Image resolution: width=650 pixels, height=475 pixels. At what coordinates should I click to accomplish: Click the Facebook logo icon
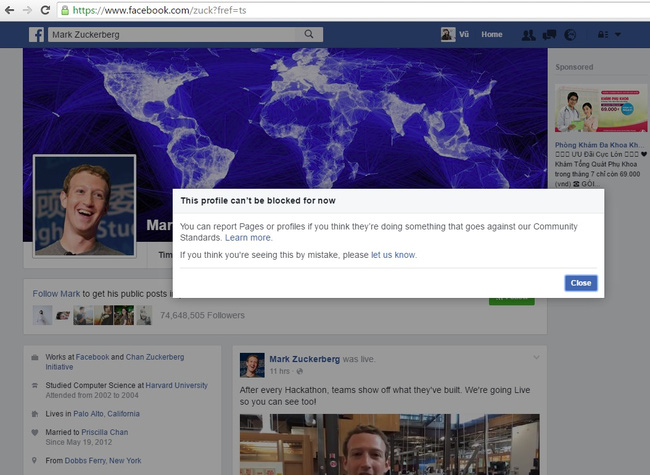[x=36, y=34]
